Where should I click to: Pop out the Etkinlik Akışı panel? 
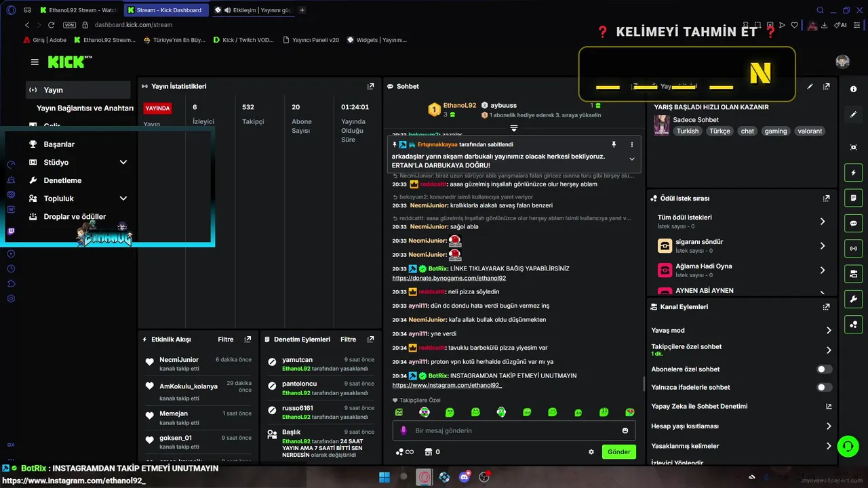click(x=248, y=339)
